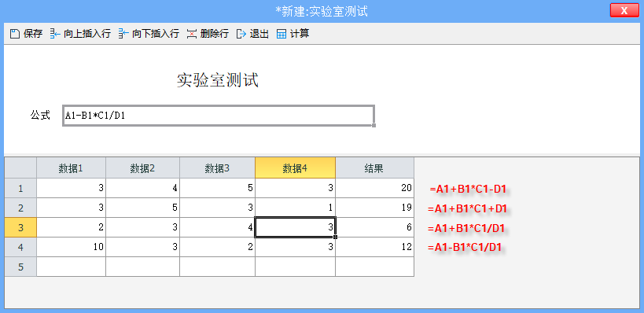Click the 向下插入行 text label
The width and height of the screenshot is (644, 313).
pos(156,34)
